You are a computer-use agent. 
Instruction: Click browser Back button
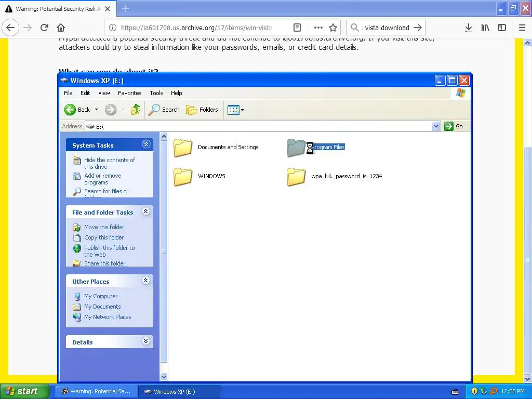point(10,28)
